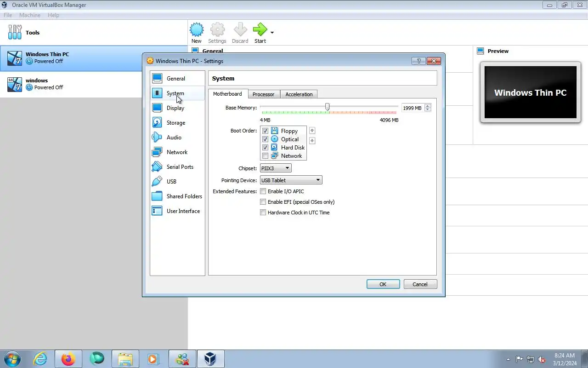Click Discard toolbar icon

(240, 30)
